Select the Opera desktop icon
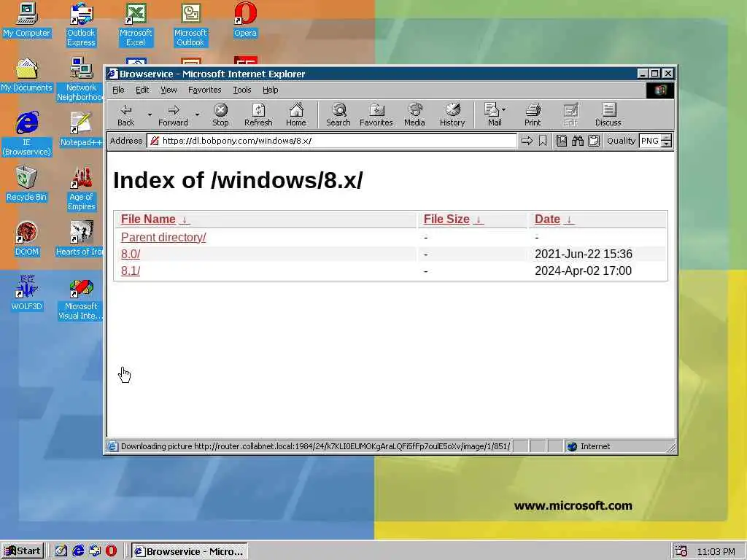The image size is (747, 560). (245, 20)
